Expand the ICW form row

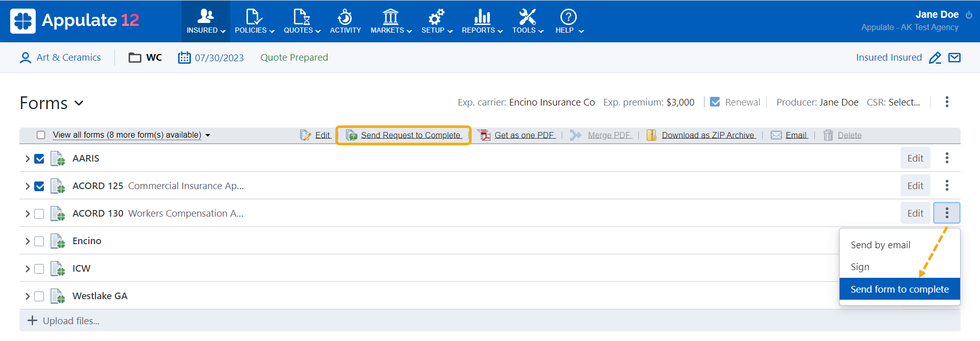[x=27, y=269]
